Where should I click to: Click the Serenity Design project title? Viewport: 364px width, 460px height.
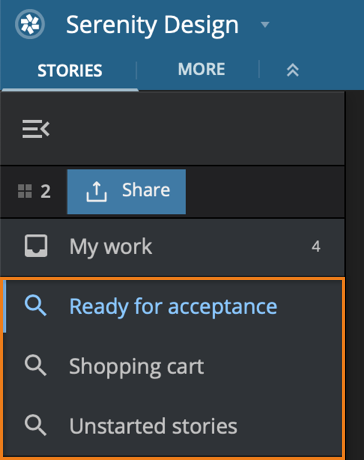point(152,26)
